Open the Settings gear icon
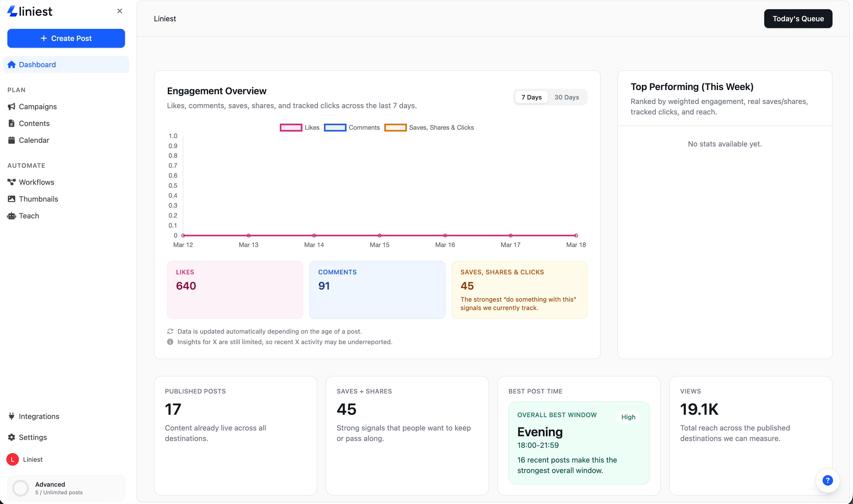The image size is (853, 504). pyautogui.click(x=12, y=437)
